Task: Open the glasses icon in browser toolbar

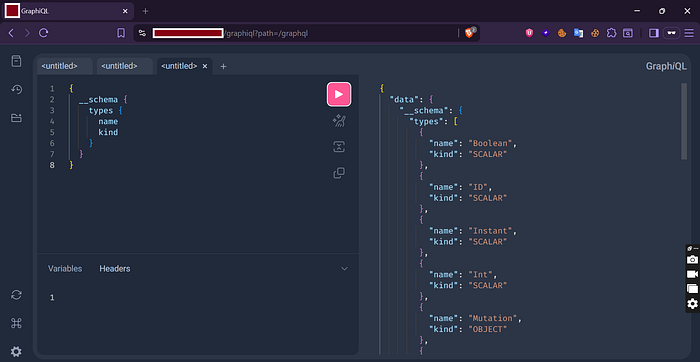Action: point(671,33)
